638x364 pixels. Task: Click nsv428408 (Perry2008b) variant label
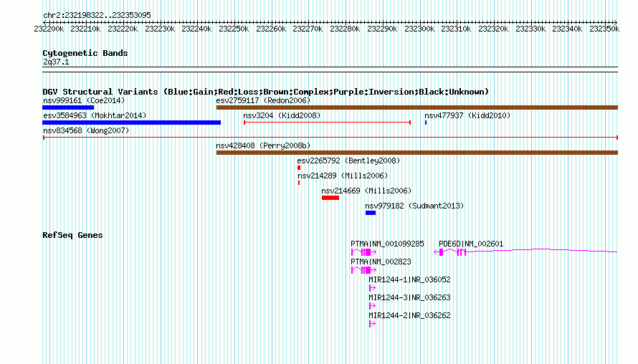[x=263, y=145]
